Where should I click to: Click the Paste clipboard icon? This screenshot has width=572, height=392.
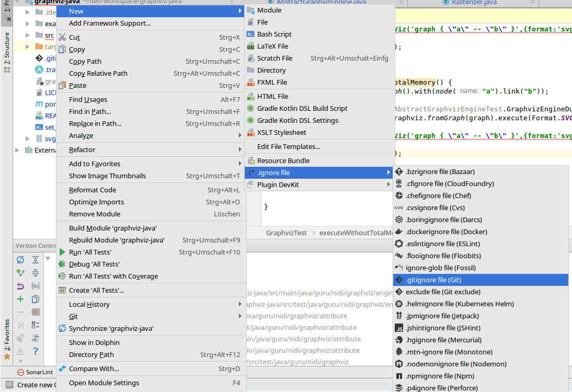[x=62, y=85]
